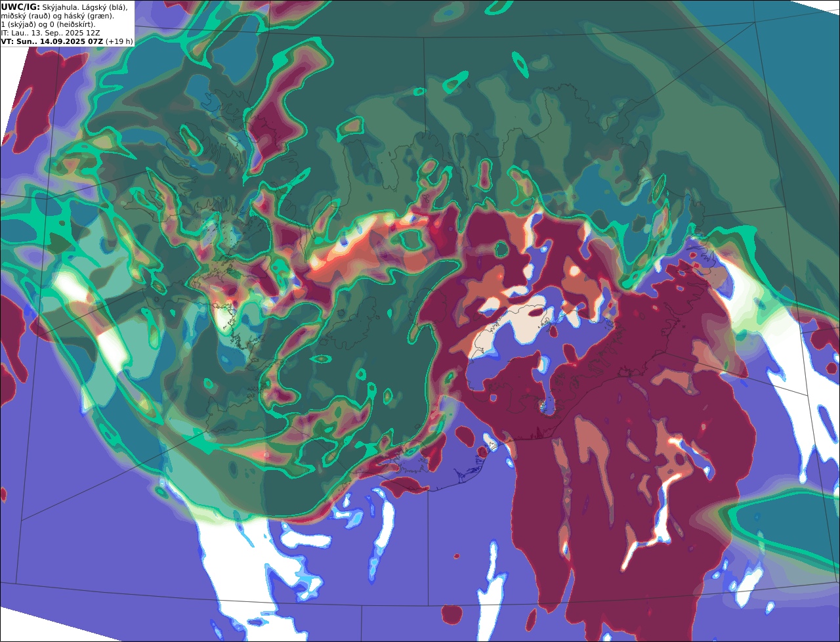The image size is (840, 642).
Task: Click the 'VT: Sun.. 14.09.2025 07Z' valid time
Action: (x=52, y=41)
